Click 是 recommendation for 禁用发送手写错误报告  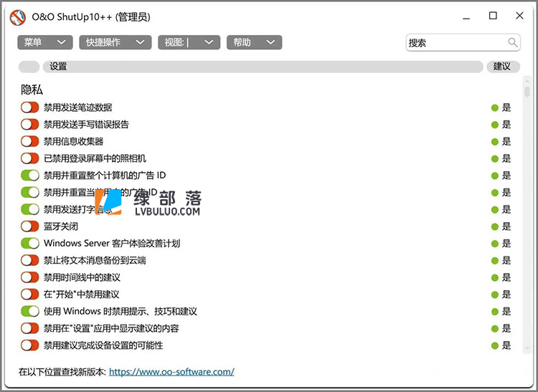pyautogui.click(x=506, y=125)
